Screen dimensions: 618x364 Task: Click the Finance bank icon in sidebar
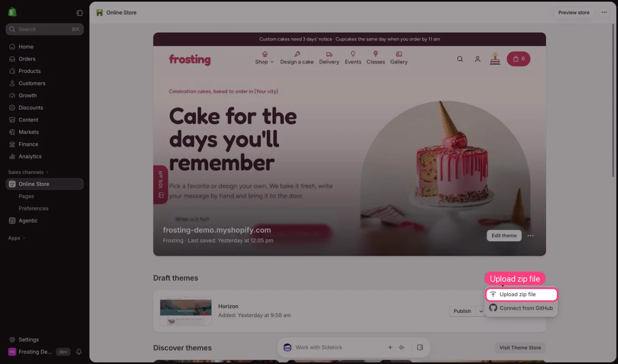[x=12, y=144]
